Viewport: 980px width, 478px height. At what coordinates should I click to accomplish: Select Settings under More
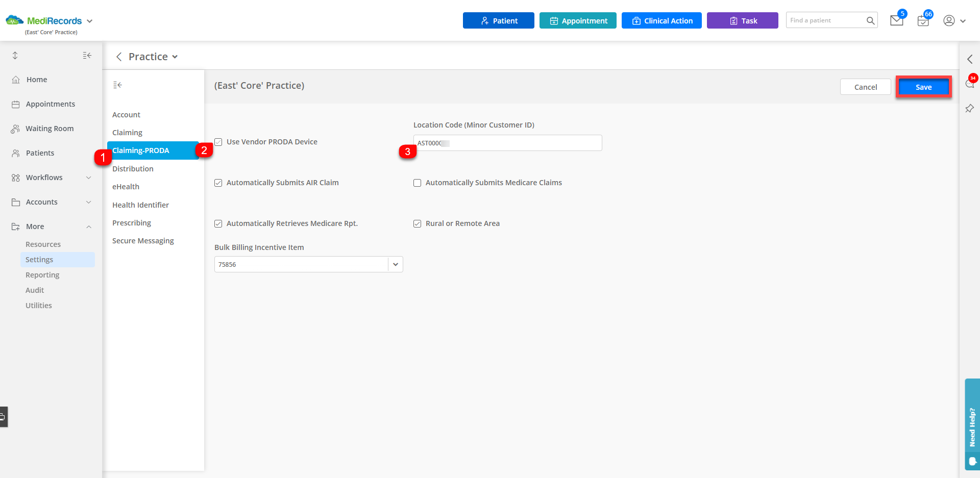[x=57, y=260]
